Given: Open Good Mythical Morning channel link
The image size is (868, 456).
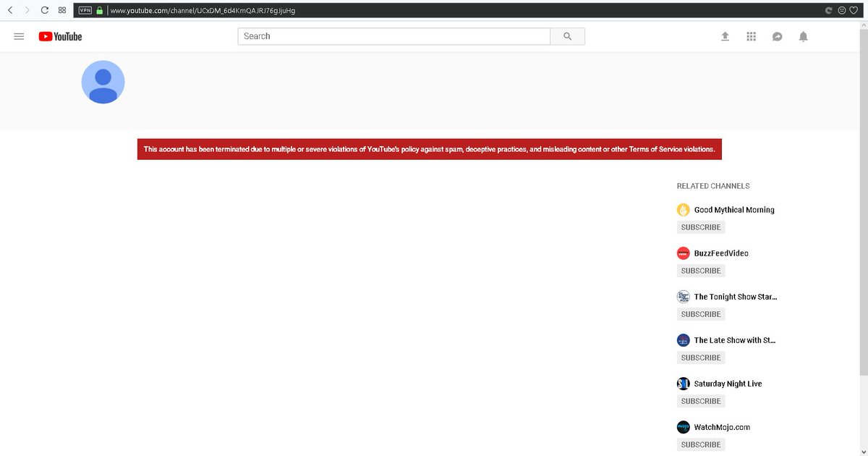Looking at the screenshot, I should tap(734, 210).
